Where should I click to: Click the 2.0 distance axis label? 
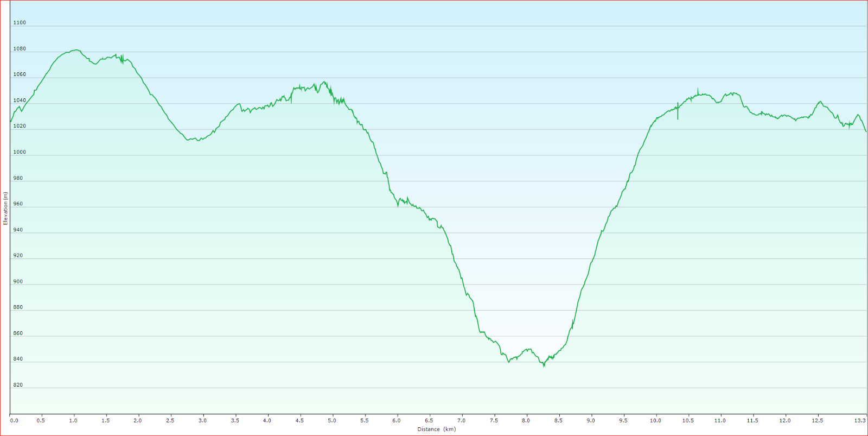coord(138,421)
